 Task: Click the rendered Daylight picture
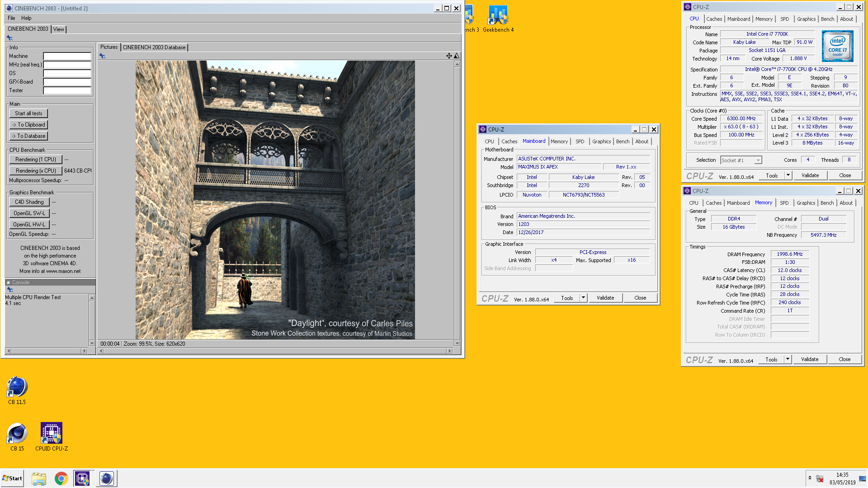point(275,200)
